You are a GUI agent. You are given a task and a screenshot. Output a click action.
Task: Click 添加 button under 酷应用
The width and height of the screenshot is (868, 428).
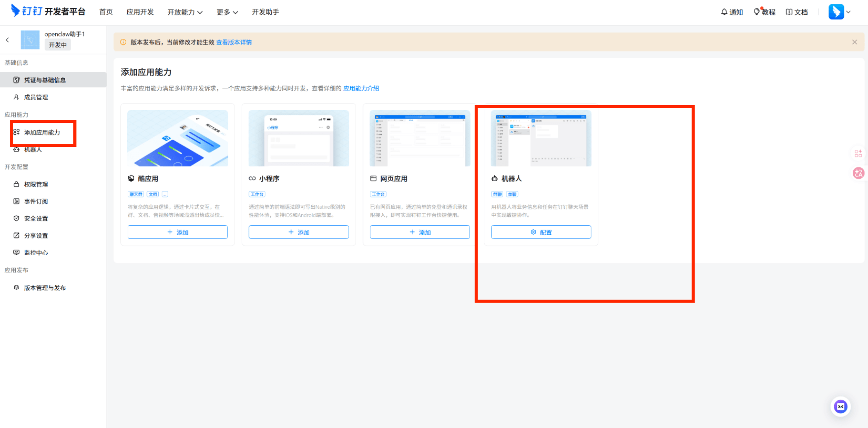tap(177, 232)
